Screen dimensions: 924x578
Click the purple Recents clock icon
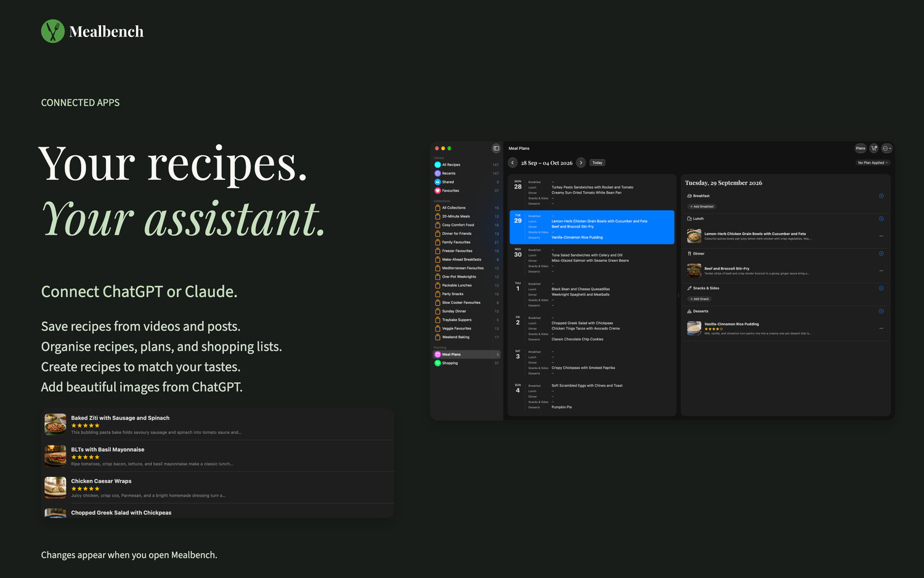pyautogui.click(x=437, y=173)
